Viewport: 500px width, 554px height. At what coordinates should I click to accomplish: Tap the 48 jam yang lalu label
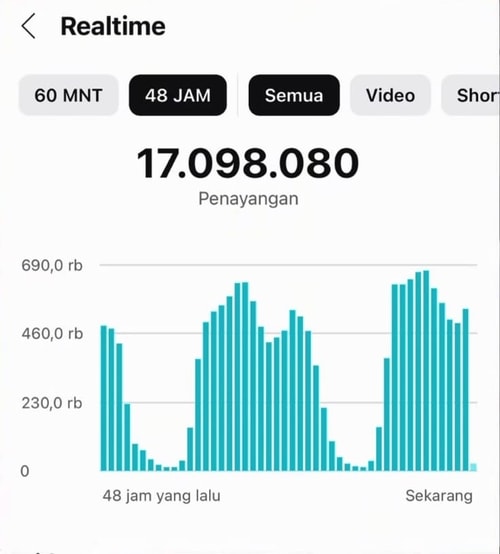[x=161, y=496]
